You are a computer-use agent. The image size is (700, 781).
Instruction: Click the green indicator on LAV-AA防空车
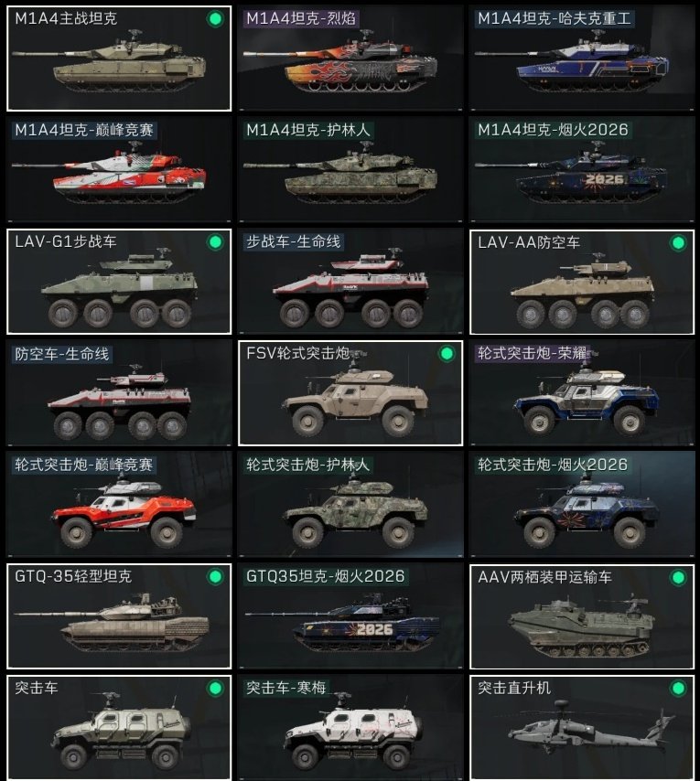[678, 243]
